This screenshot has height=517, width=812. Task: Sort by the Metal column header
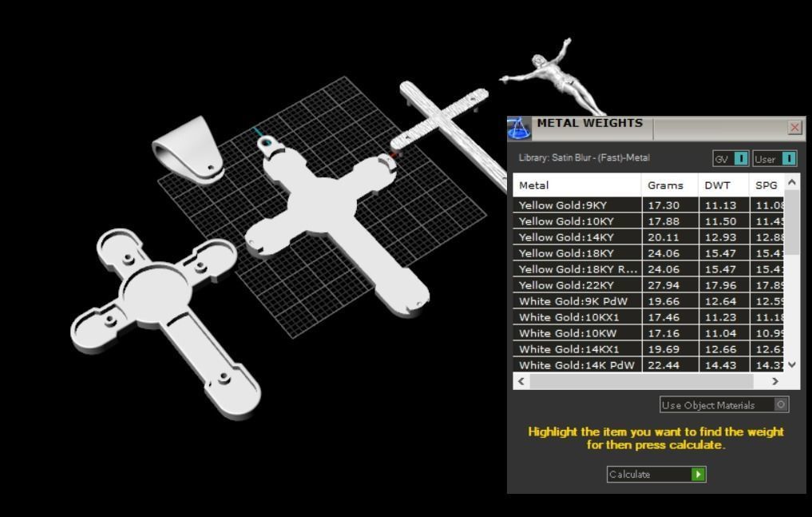point(577,185)
